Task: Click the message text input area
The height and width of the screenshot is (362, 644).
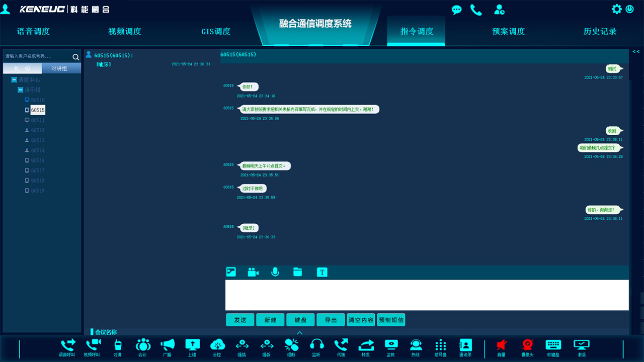Action: pyautogui.click(x=427, y=295)
